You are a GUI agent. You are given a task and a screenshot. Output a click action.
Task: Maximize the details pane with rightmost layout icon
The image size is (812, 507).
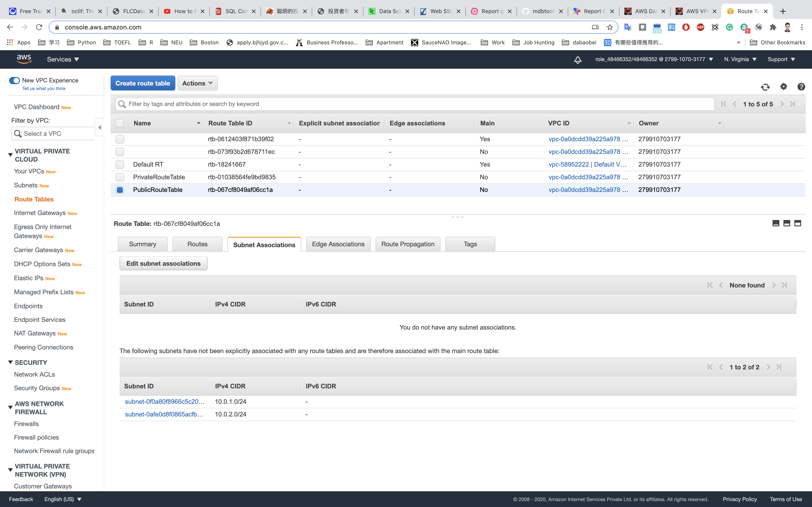point(797,223)
